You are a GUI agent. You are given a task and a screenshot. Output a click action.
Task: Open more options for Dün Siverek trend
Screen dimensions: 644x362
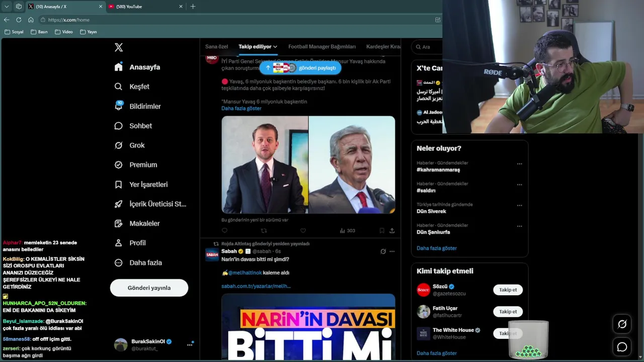pos(519,205)
